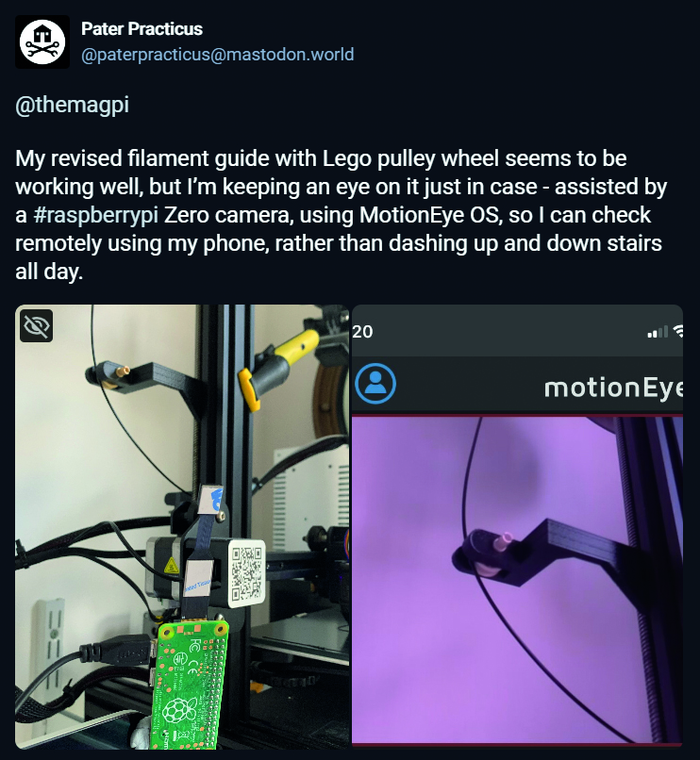The height and width of the screenshot is (760, 700).
Task: Open the #raspberrypi hashtag
Action: click(x=95, y=215)
